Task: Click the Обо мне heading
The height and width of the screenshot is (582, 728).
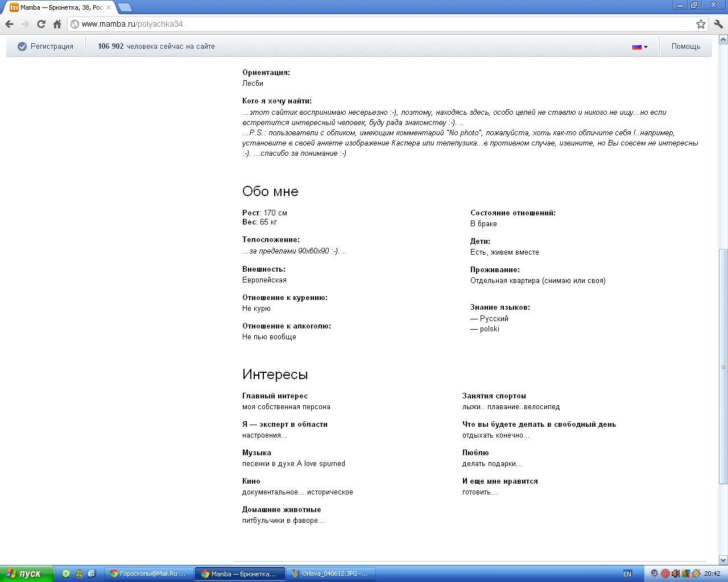Action: [270, 191]
